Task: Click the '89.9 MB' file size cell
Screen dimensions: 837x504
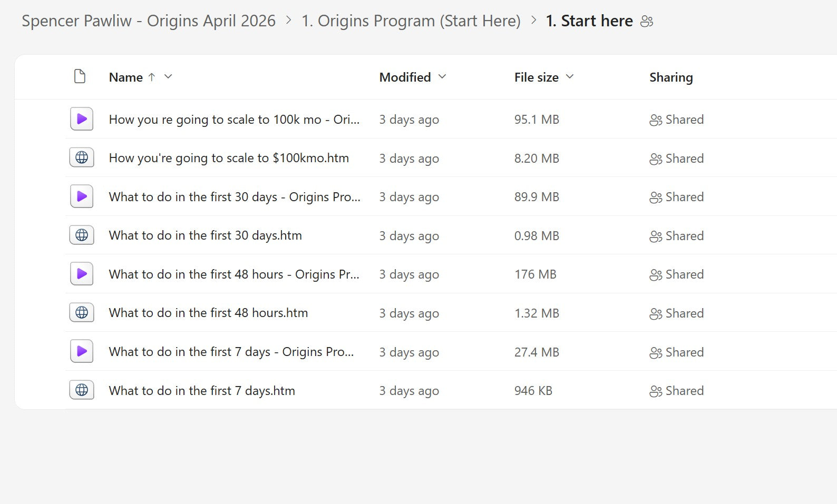Action: [x=537, y=197]
